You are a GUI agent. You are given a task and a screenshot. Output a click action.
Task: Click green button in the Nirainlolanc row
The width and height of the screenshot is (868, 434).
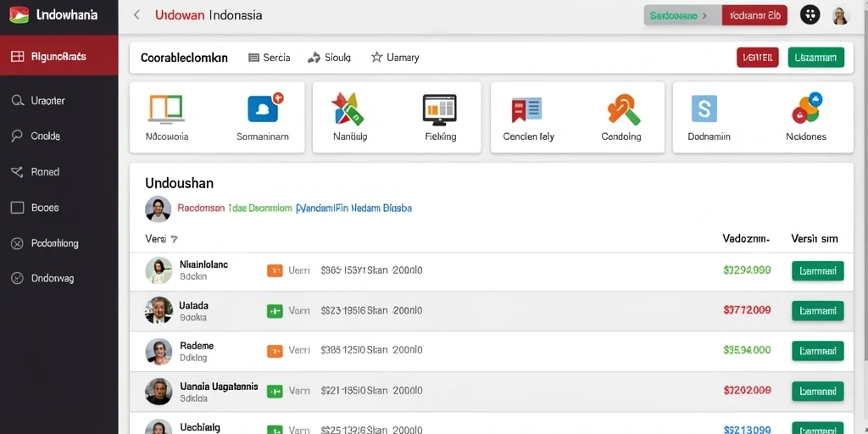818,270
